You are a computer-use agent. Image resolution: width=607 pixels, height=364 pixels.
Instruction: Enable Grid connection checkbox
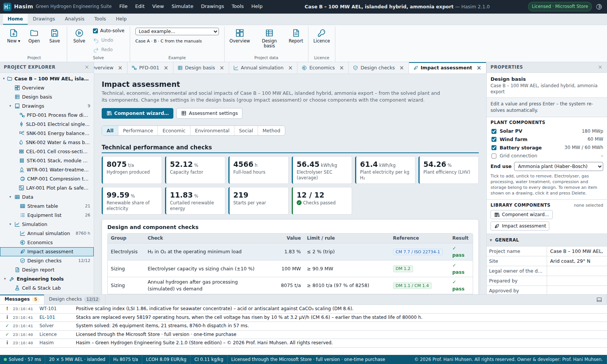click(x=494, y=156)
